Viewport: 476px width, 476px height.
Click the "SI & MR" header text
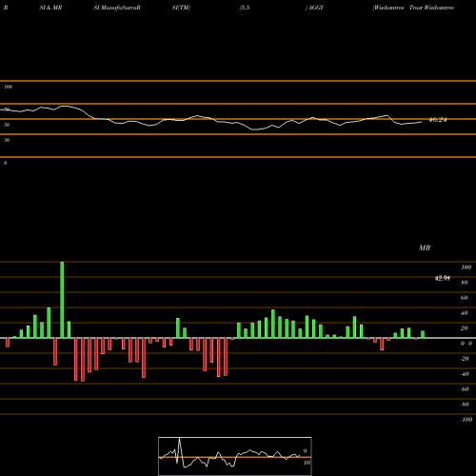coord(50,8)
